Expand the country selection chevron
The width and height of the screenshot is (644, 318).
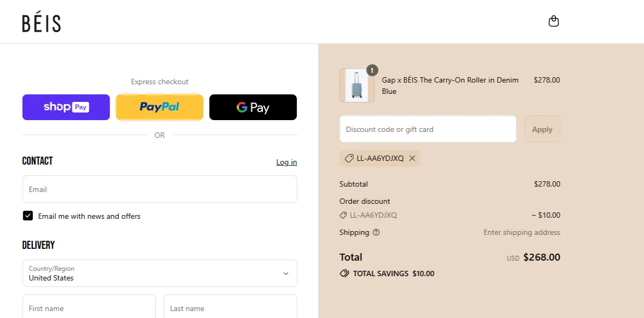pyautogui.click(x=286, y=273)
